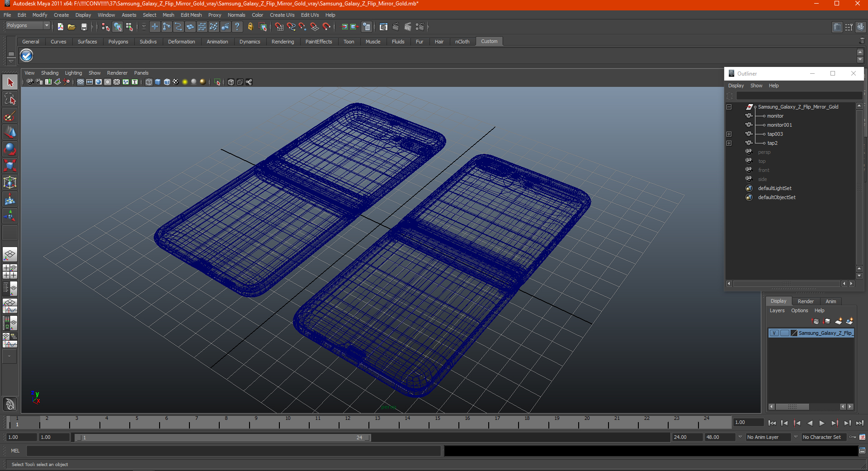Toggle select by hierarchy mode

click(x=106, y=27)
